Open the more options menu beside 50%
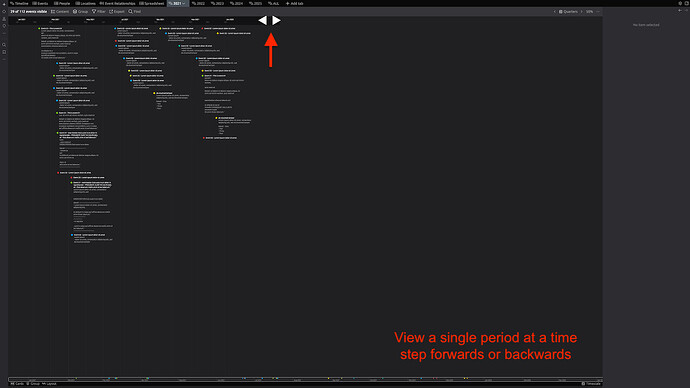Image resolution: width=690 pixels, height=388 pixels. [598, 11]
